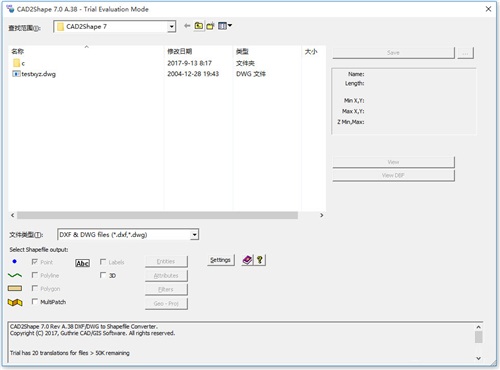
Task: Toggle the Labels checkbox
Action: point(103,262)
